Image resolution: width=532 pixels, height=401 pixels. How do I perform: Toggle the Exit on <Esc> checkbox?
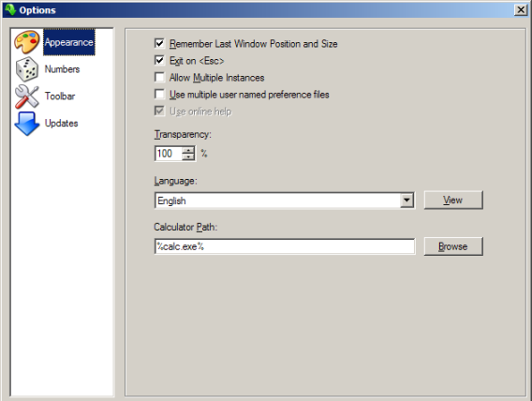click(x=159, y=60)
